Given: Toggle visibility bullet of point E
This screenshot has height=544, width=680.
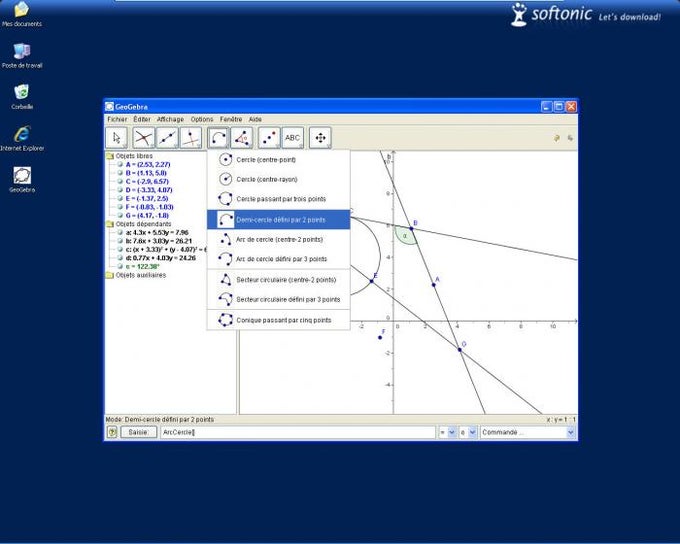Looking at the screenshot, I should click(x=120, y=198).
